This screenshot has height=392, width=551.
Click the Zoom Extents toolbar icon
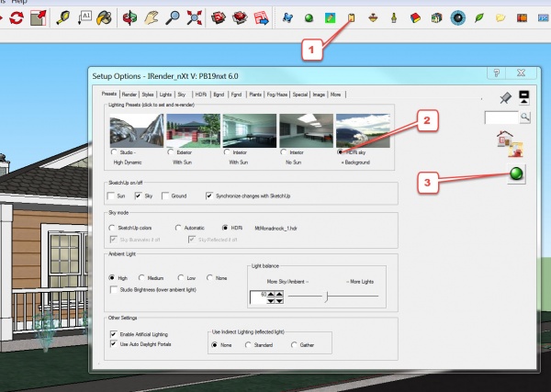[195, 17]
